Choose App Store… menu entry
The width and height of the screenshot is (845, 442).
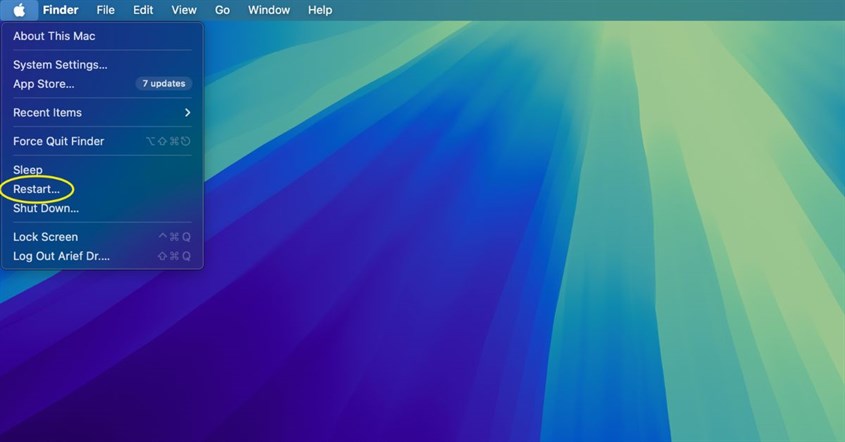click(44, 84)
